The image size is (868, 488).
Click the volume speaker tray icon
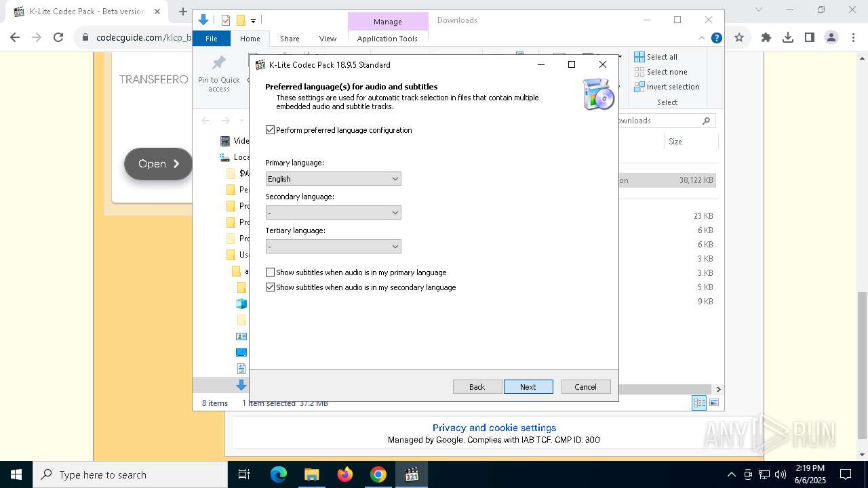[x=781, y=474]
